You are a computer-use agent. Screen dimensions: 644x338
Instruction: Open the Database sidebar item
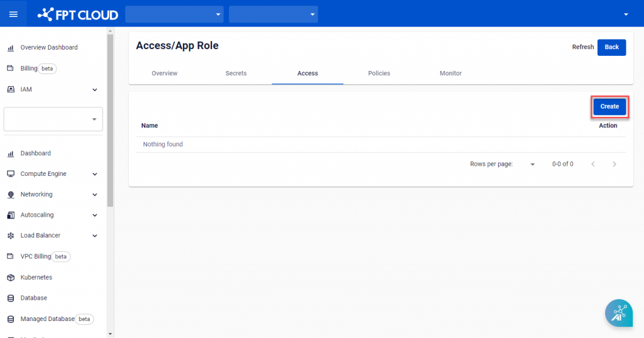(x=33, y=298)
